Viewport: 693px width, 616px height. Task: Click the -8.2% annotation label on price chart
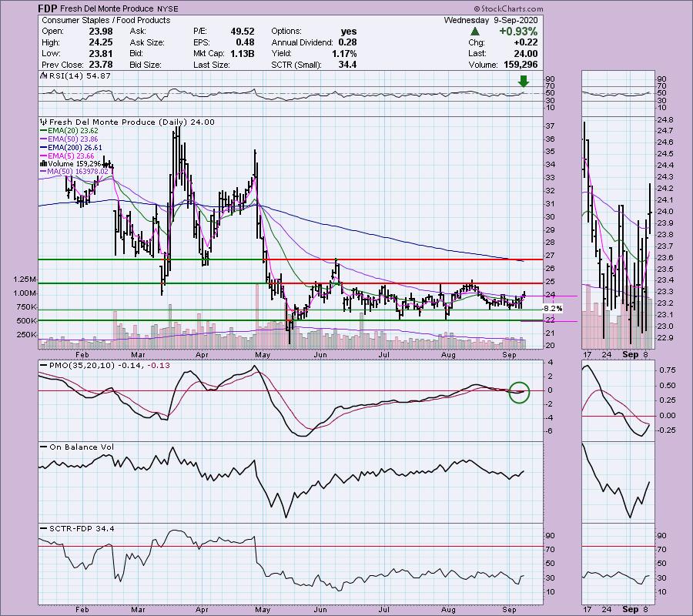click(552, 309)
